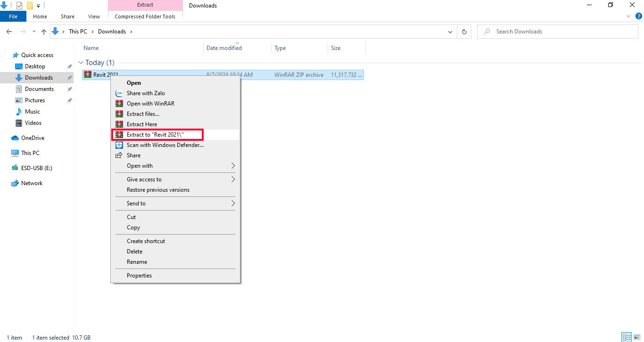Click the Refresh icon beside address bar

464,32
